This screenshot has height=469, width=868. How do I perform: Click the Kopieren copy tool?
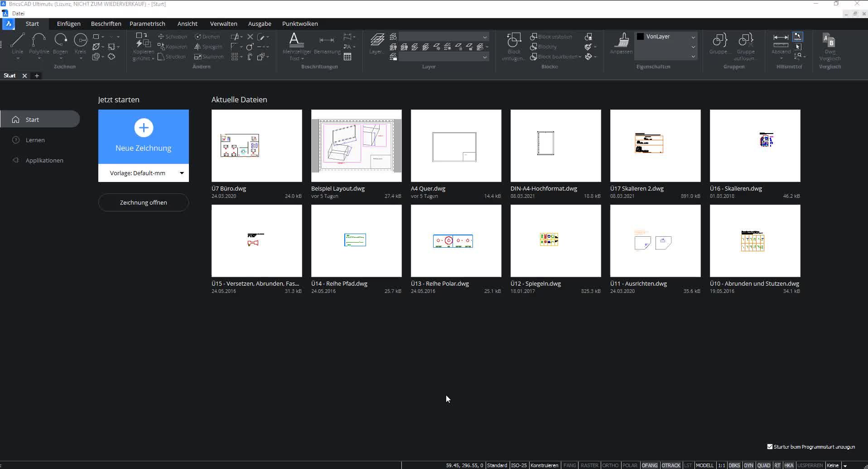(x=172, y=47)
